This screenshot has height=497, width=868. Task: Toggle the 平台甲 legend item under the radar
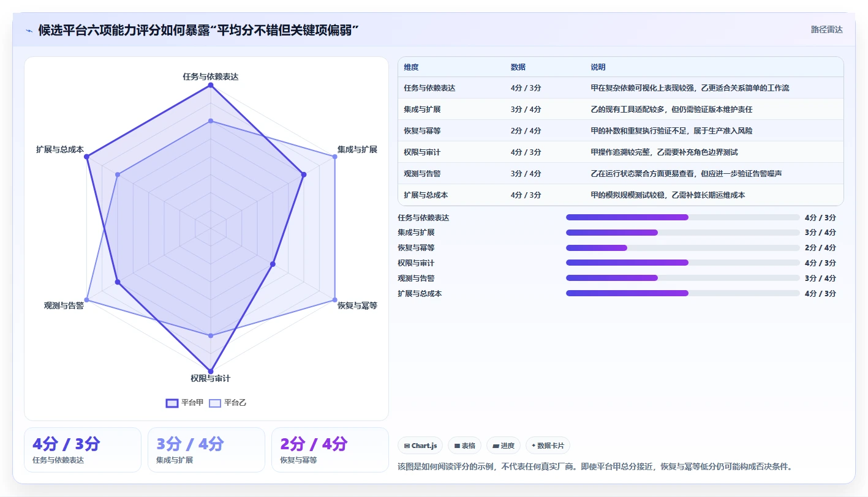click(184, 403)
